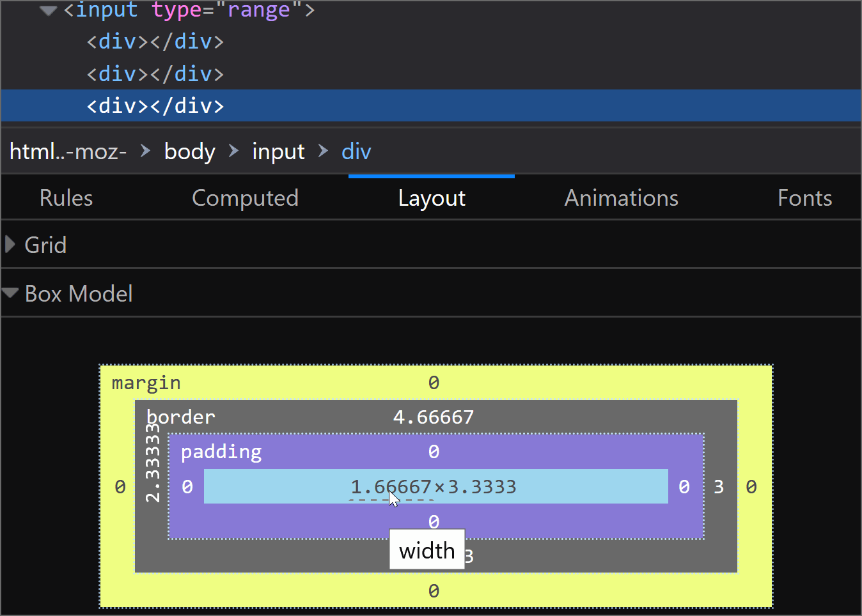
Task: Show the Fonts tab
Action: pos(804,198)
